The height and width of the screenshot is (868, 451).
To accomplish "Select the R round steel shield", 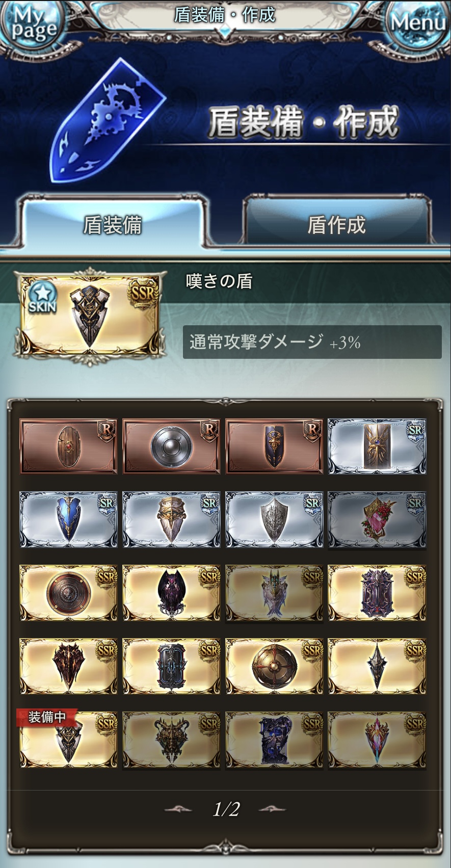I will 171,446.
